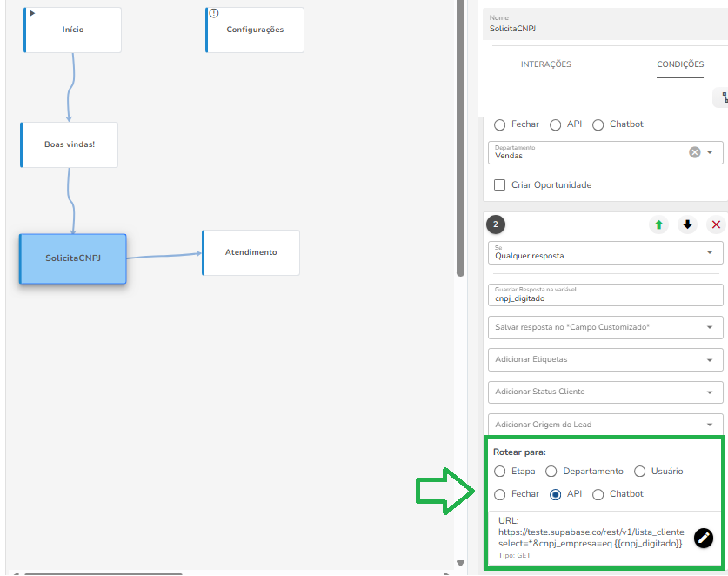The image size is (728, 576).
Task: Click the canvas scrollbar down arrow
Action: [460, 564]
